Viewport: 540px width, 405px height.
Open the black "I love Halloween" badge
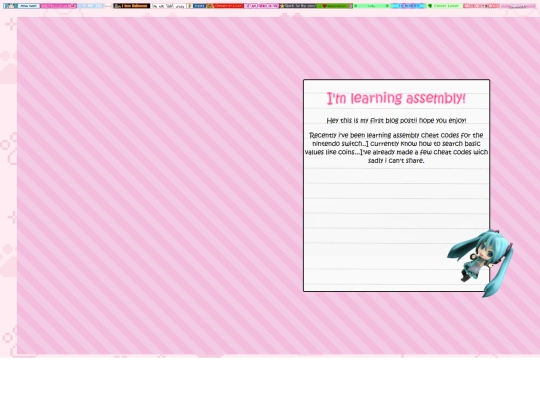[x=132, y=6]
